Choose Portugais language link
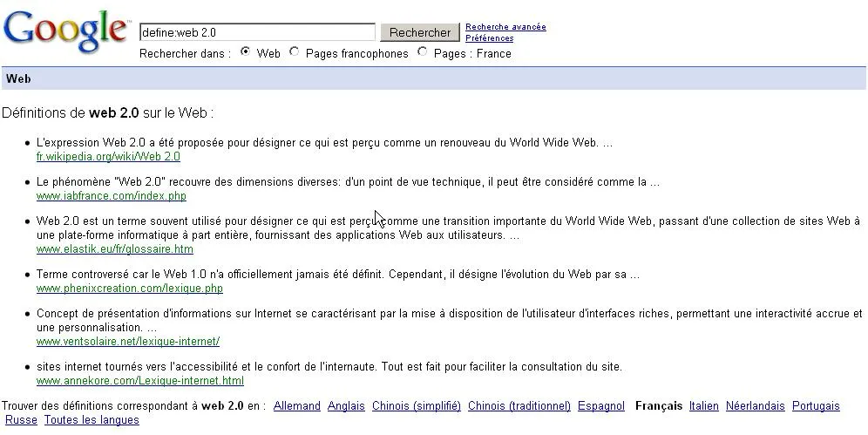 tap(816, 405)
